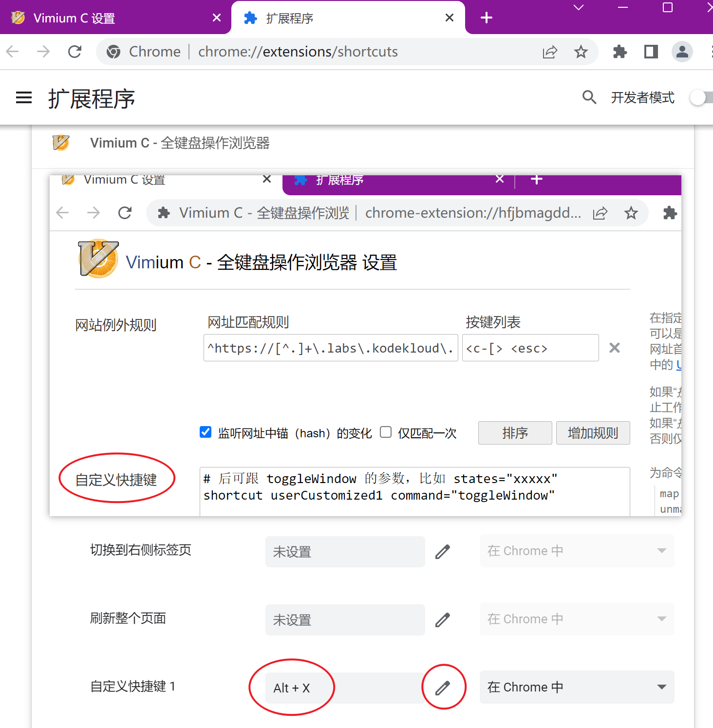Screen dimensions: 713x728
Task: Remove the rule using the X icon
Action: pyautogui.click(x=614, y=348)
